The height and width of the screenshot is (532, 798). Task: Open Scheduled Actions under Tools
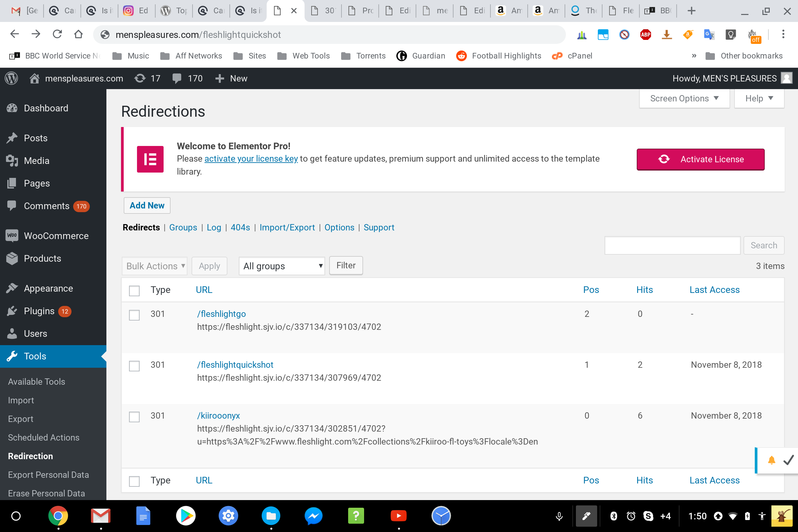click(44, 437)
